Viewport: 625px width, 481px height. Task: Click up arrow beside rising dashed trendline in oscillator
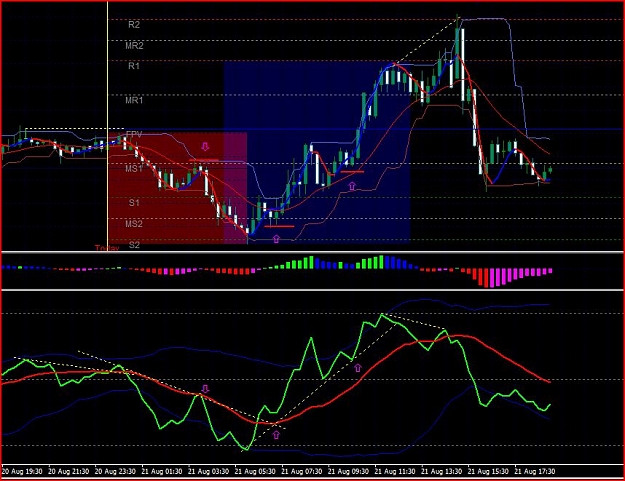[x=358, y=368]
